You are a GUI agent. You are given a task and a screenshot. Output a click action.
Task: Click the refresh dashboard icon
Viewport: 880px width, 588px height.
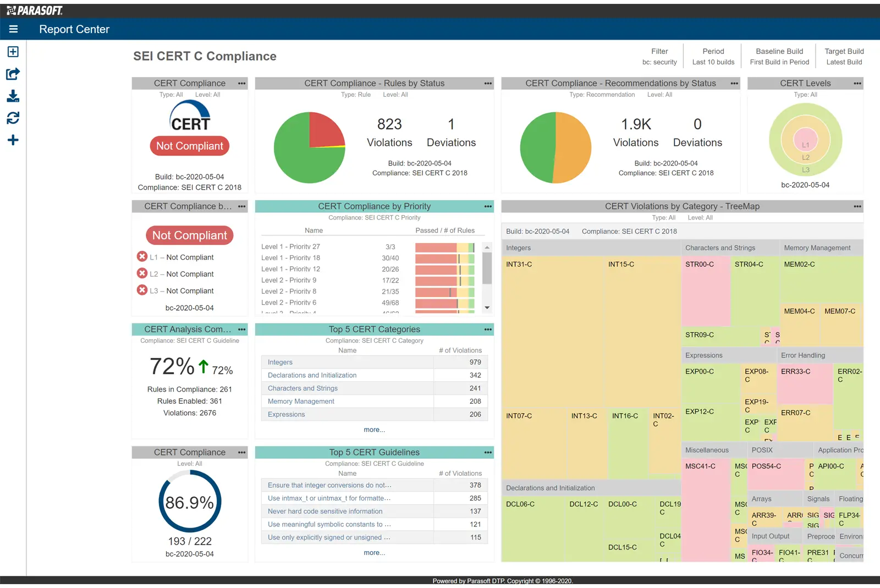pos(13,118)
